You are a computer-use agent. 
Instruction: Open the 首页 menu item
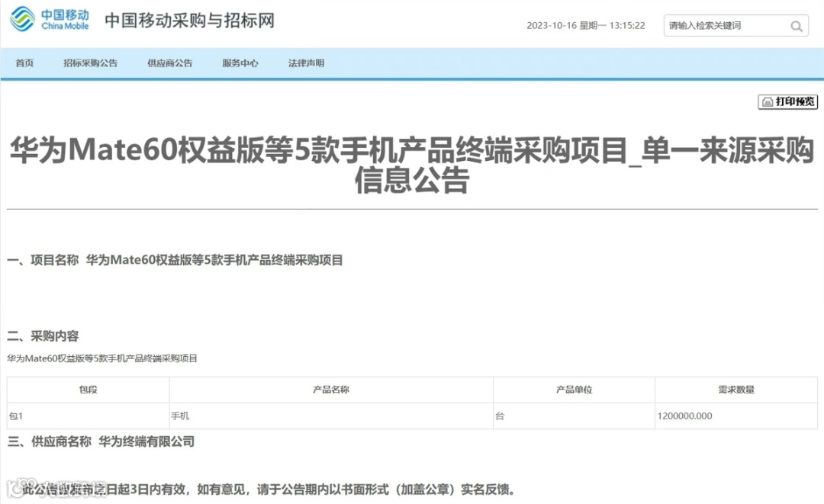(24, 63)
